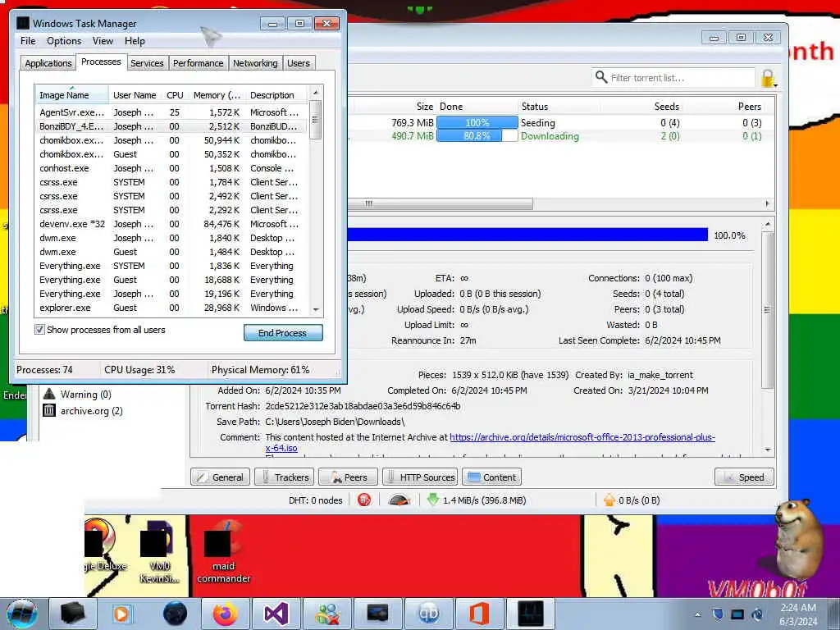Select the Warning (0) tracker filter
Viewport: 840px width, 630px height.
[78, 395]
